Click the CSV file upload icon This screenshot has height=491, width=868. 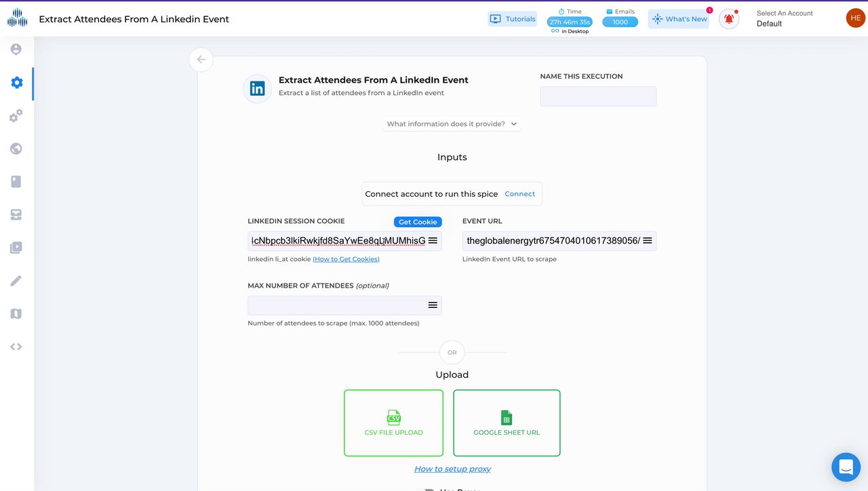[x=393, y=416]
